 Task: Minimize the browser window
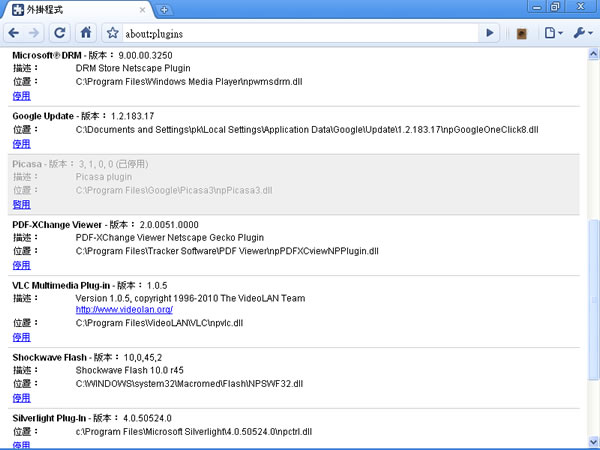pyautogui.click(x=537, y=7)
